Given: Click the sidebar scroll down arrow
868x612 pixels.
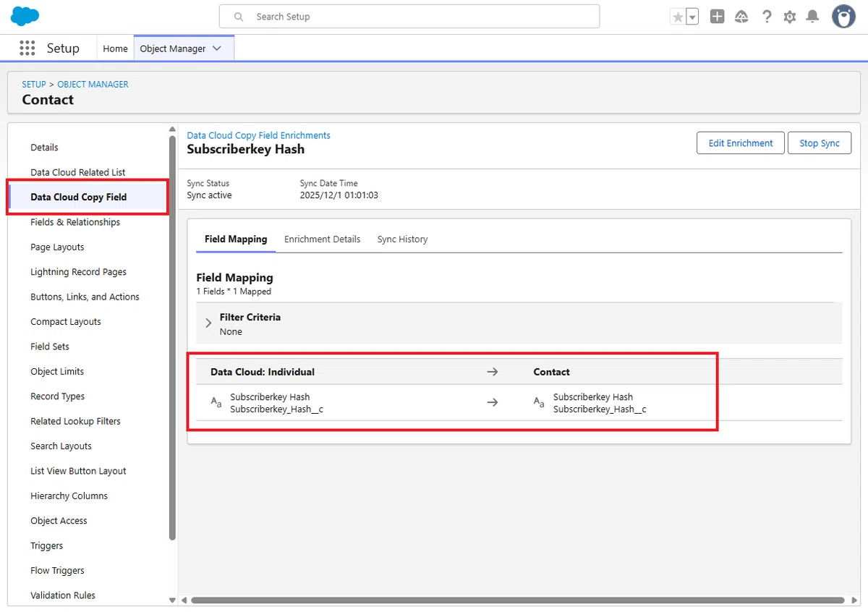Looking at the screenshot, I should 172,600.
